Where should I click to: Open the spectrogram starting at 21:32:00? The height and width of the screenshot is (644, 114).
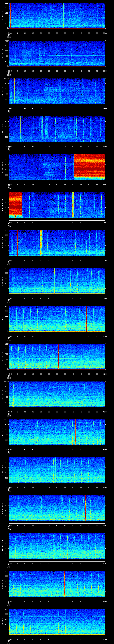click(x=57, y=54)
